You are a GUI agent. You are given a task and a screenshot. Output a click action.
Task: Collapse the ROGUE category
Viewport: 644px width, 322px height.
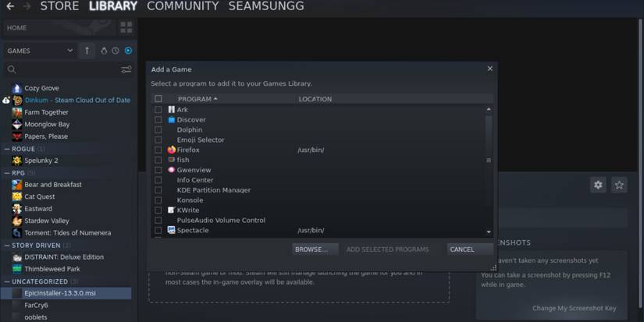[6, 149]
